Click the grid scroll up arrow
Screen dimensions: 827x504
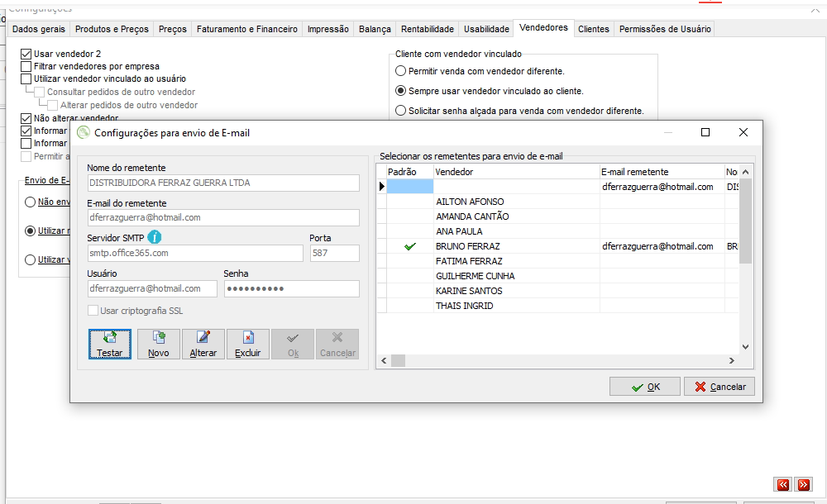coord(745,172)
